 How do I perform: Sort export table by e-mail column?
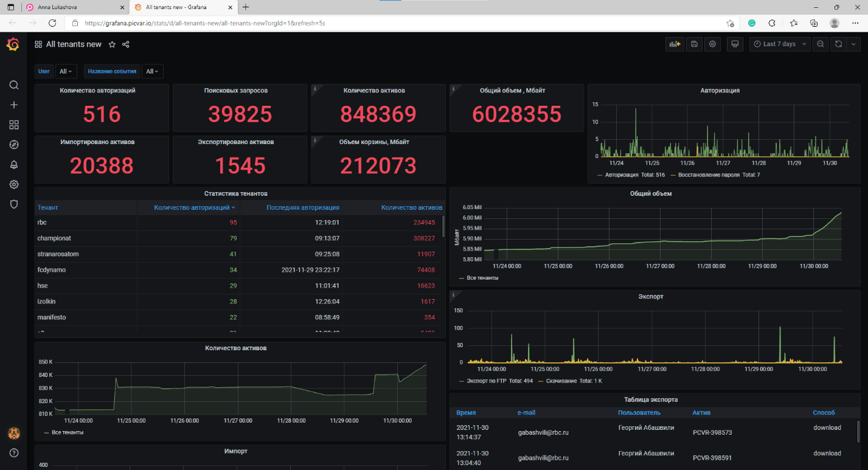coord(527,413)
